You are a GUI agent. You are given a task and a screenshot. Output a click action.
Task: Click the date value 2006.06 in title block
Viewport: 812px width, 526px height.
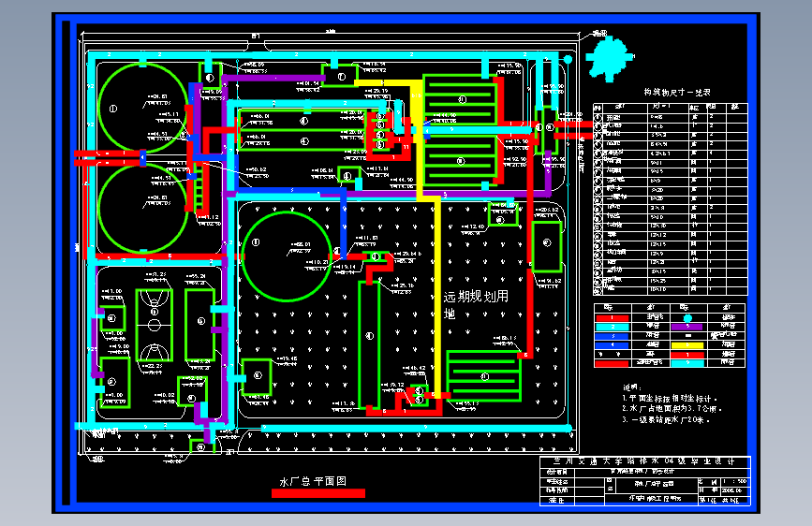[731, 490]
